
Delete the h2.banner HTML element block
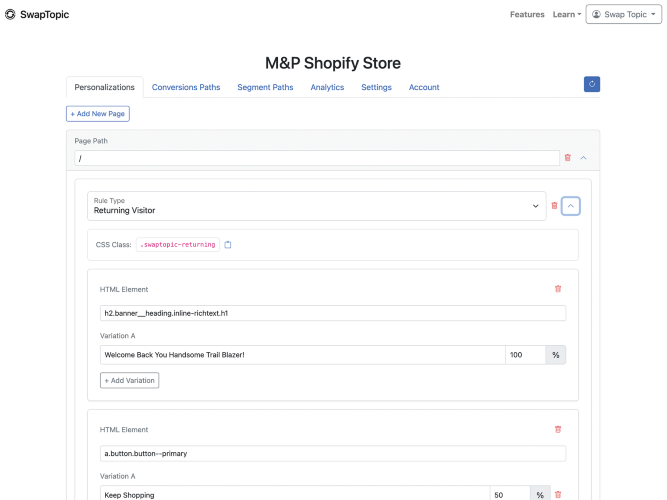pyautogui.click(x=558, y=289)
